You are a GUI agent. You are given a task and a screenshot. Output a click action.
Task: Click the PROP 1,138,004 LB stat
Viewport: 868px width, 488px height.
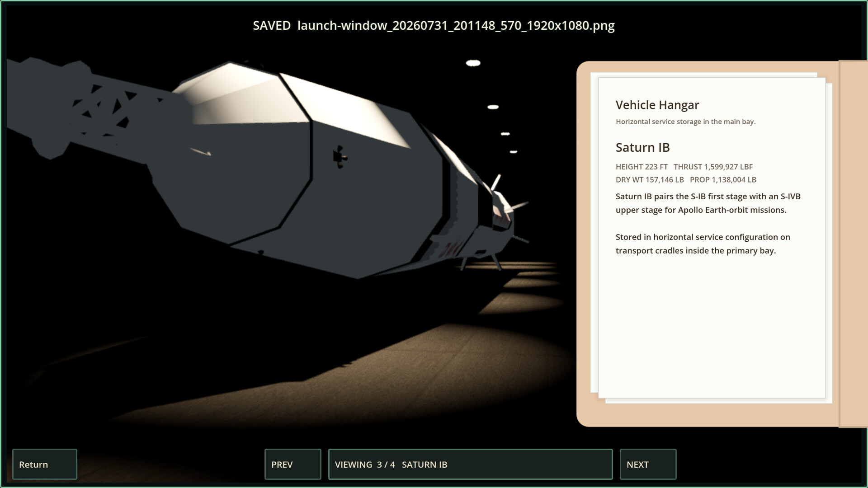723,179
